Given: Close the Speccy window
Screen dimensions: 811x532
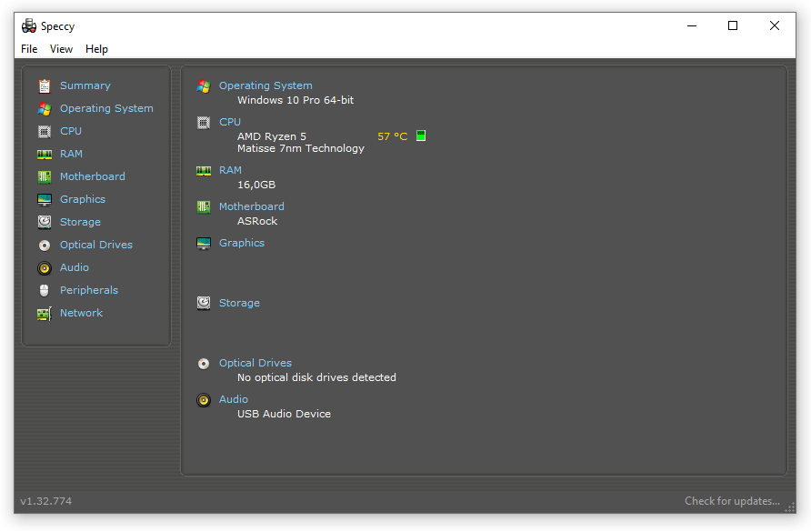Looking at the screenshot, I should 775,25.
